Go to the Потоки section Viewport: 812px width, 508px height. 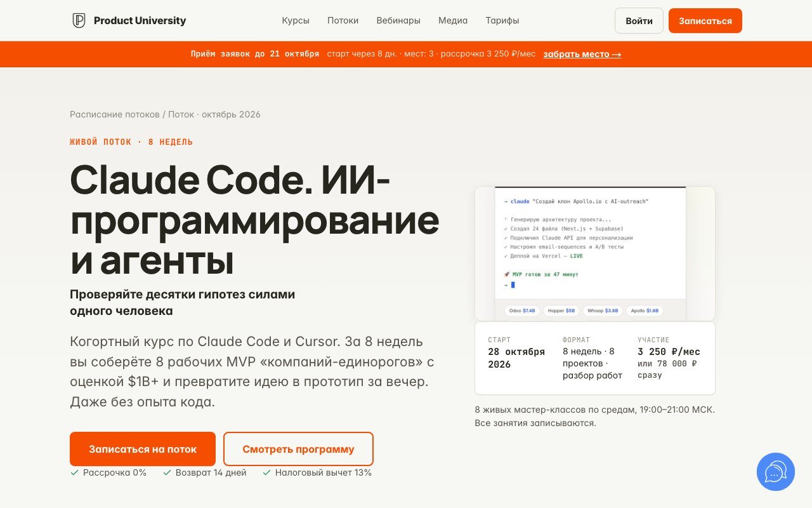(x=343, y=20)
